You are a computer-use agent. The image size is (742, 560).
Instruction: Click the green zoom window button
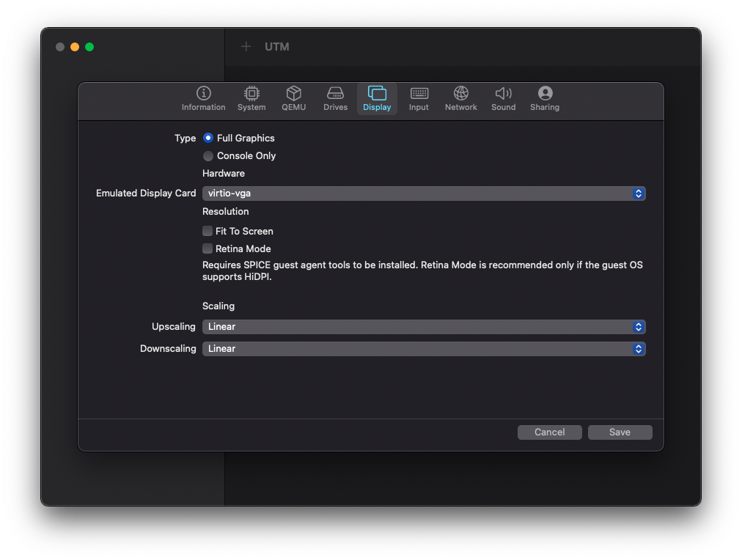89,47
